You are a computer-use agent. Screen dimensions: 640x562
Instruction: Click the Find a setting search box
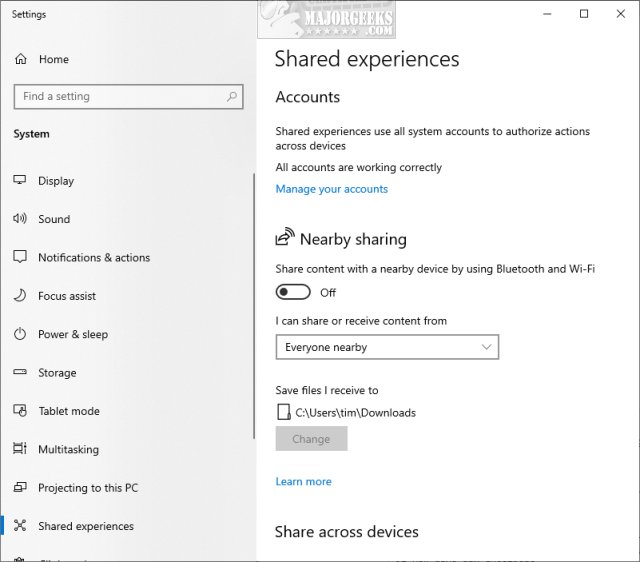[x=120, y=97]
